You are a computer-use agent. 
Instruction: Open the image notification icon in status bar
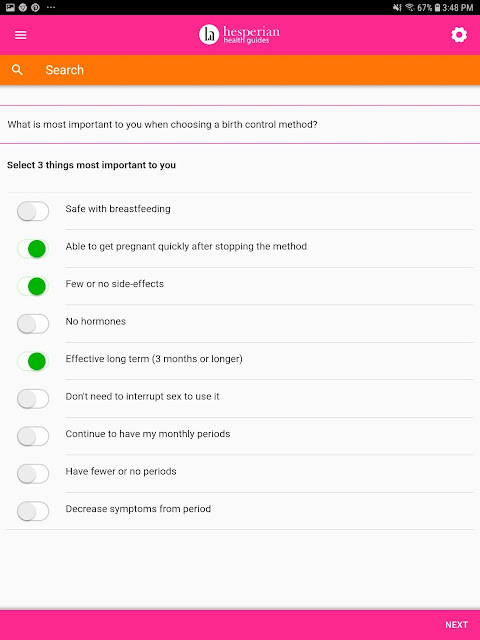click(x=10, y=7)
